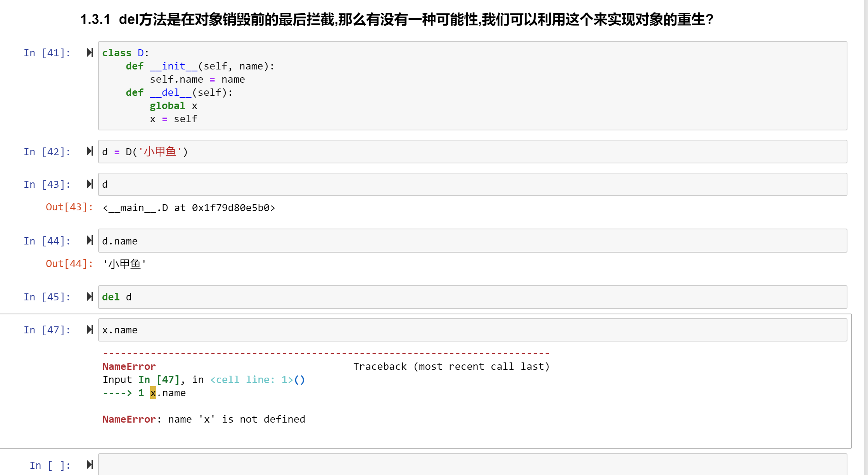The width and height of the screenshot is (868, 475).
Task: Click the highlighted x in traceback line
Action: [x=153, y=393]
